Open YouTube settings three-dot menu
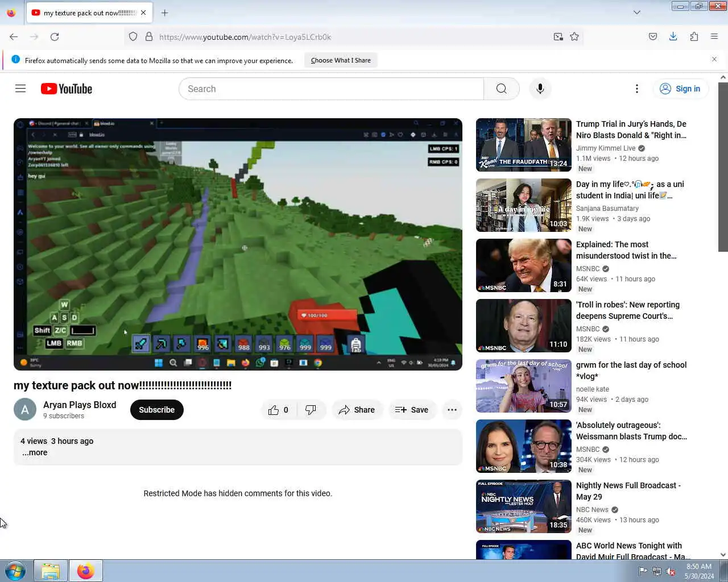 (636, 89)
